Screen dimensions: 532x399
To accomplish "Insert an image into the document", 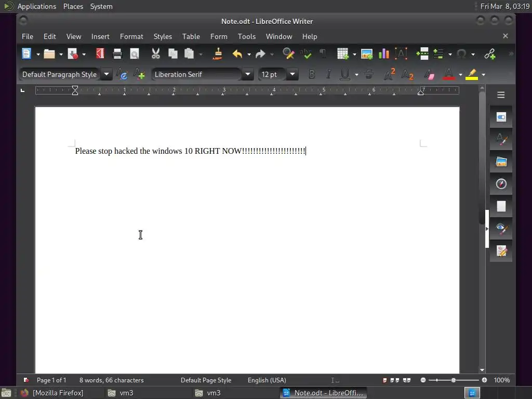I will click(367, 54).
